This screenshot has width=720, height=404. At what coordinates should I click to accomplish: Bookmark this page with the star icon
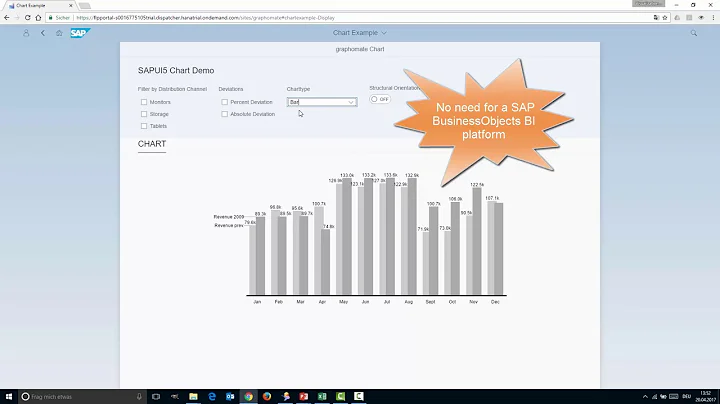tap(664, 17)
